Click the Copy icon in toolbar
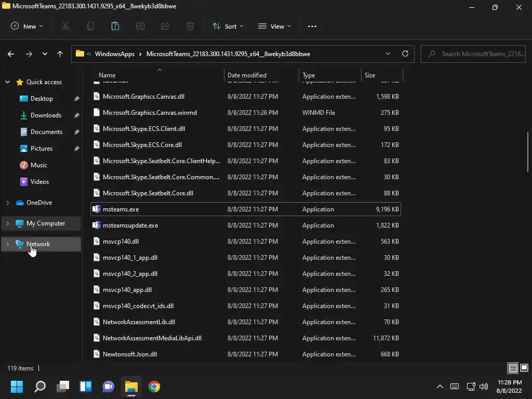532x399 pixels. coord(90,26)
